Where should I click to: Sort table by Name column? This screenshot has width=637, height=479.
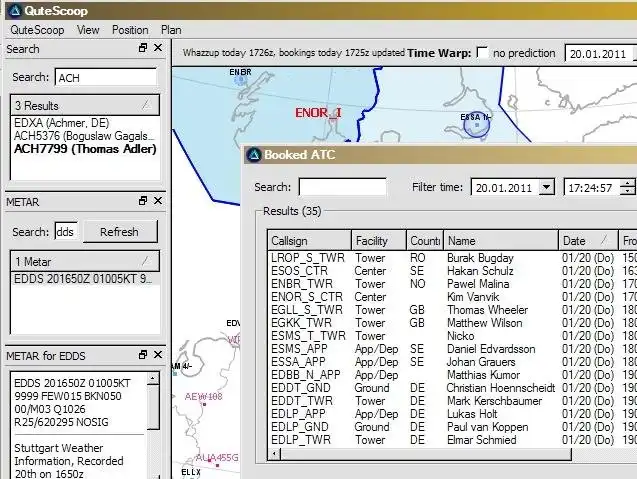(x=501, y=241)
